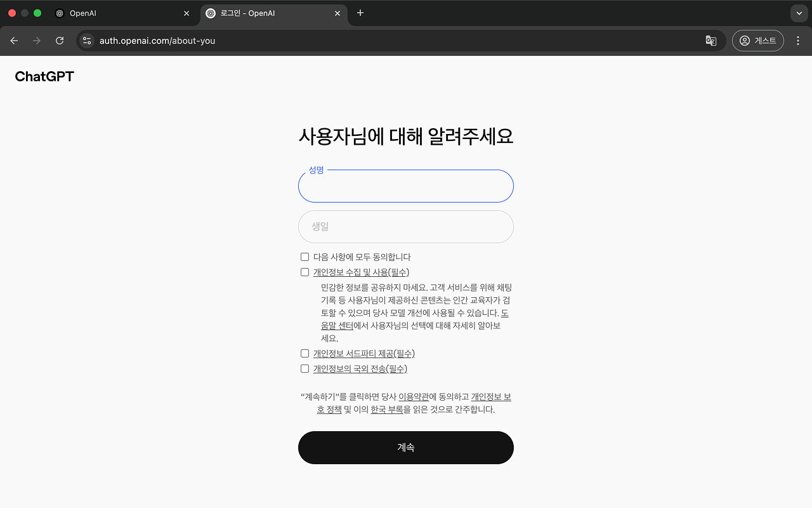This screenshot has width=812, height=508.
Task: Open a new tab with the plus icon
Action: (x=360, y=13)
